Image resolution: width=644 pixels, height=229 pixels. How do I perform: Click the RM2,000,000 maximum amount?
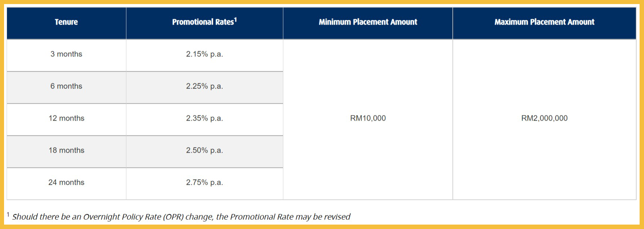544,118
